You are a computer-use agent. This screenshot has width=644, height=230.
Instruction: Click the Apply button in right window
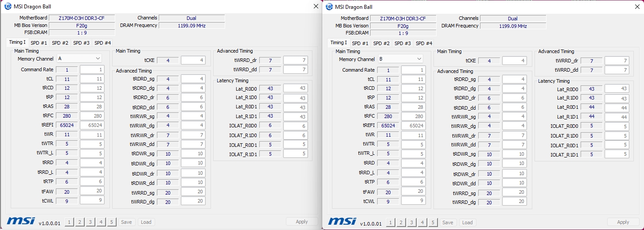[623, 222]
